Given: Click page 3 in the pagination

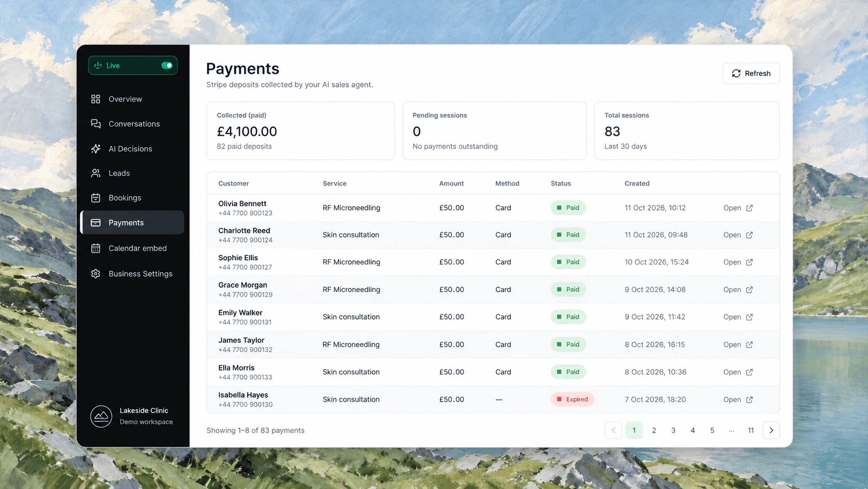Looking at the screenshot, I should (x=673, y=430).
